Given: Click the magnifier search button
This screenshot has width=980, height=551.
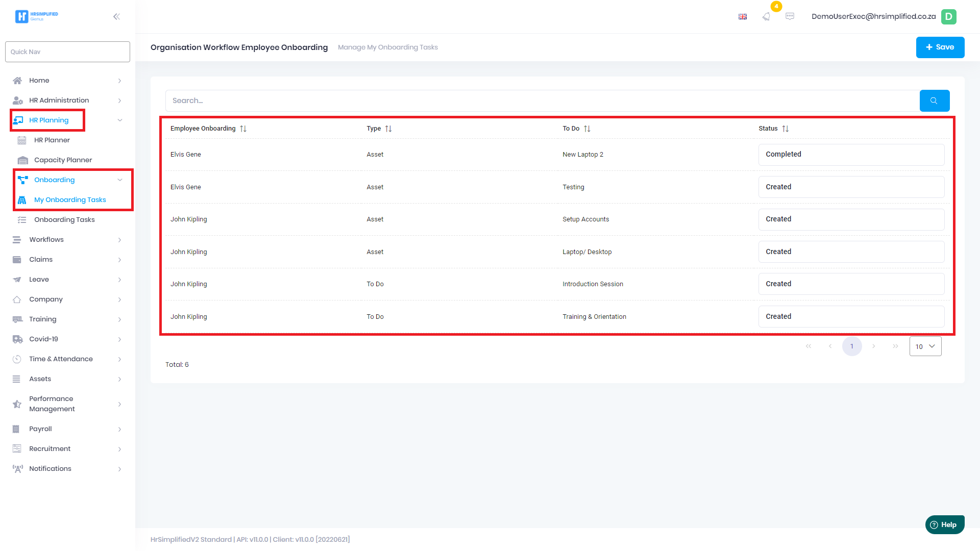Looking at the screenshot, I should [934, 101].
